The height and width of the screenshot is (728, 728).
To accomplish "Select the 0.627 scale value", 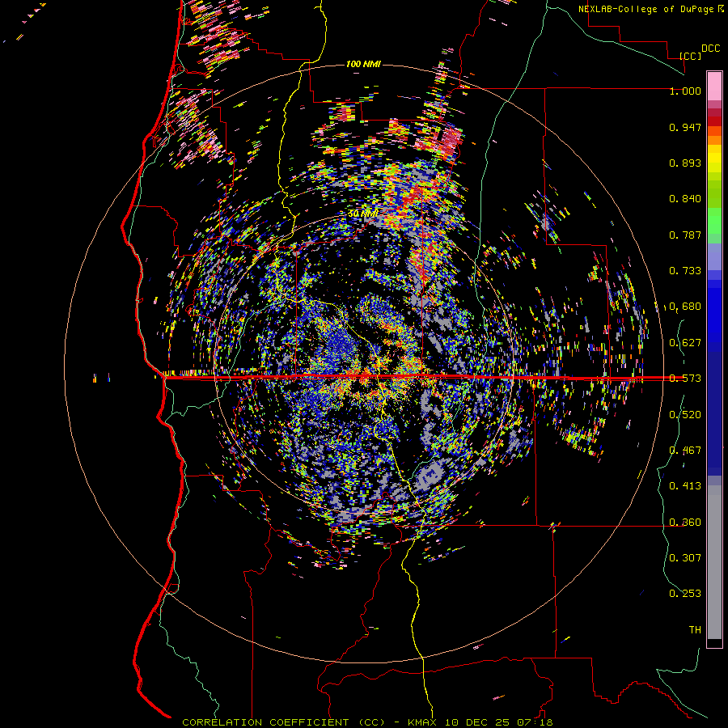I will (685, 343).
